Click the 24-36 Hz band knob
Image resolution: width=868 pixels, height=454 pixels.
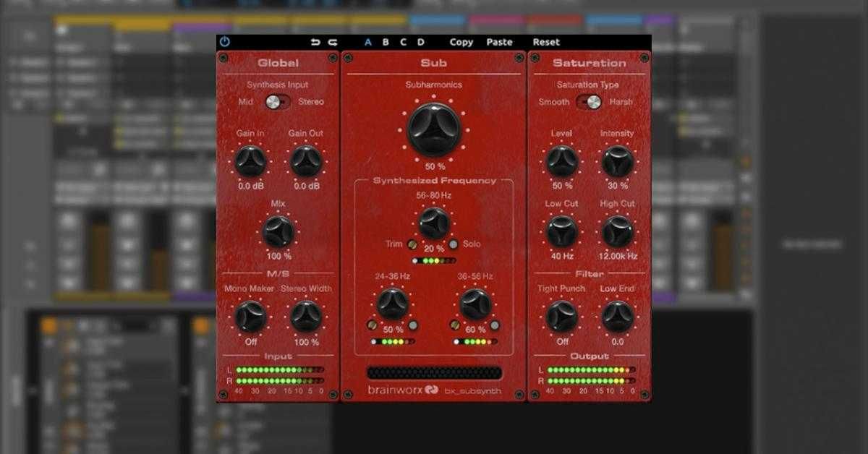coord(393,304)
